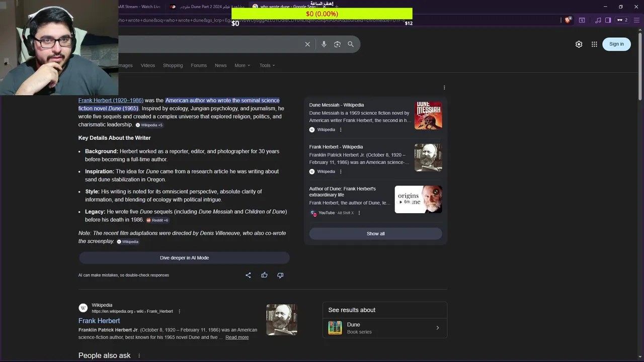This screenshot has height=362, width=644.
Task: Open Google quick settings gear
Action: tap(579, 44)
